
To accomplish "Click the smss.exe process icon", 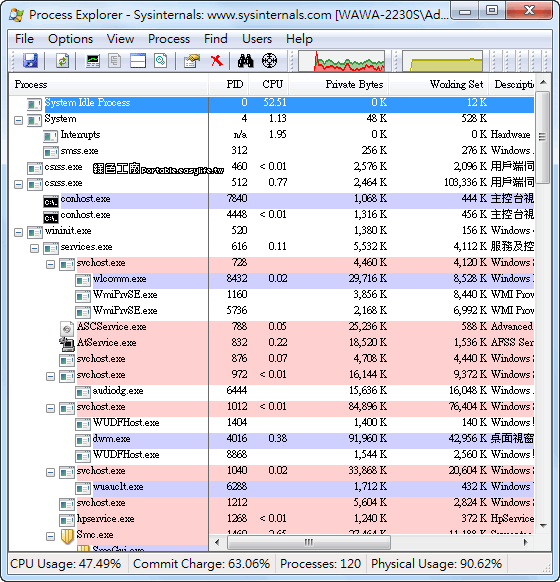I will tap(51, 152).
